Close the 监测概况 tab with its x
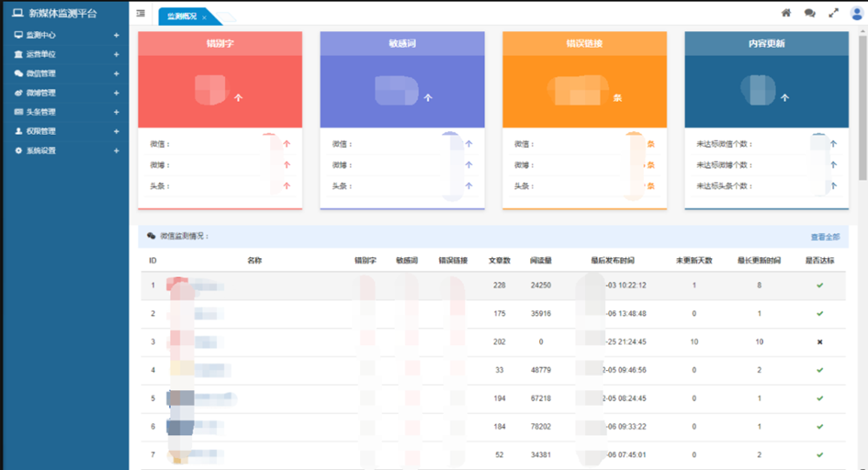This screenshot has height=470, width=868. coord(204,17)
